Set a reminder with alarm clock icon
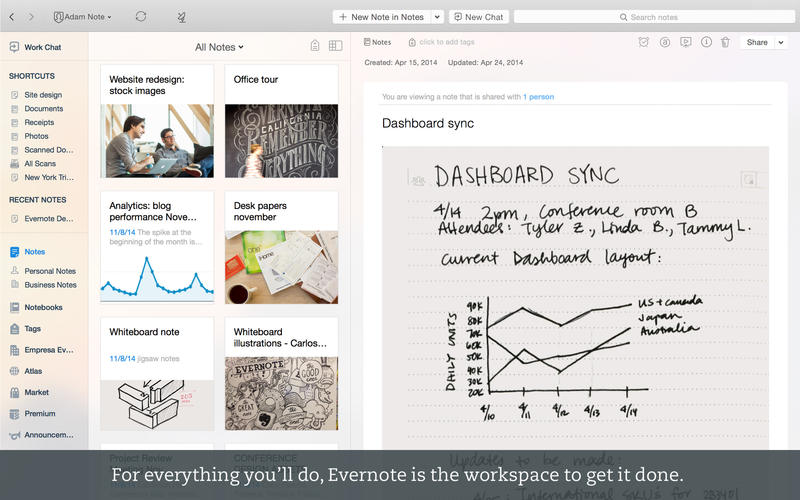The height and width of the screenshot is (500, 800). tap(643, 42)
